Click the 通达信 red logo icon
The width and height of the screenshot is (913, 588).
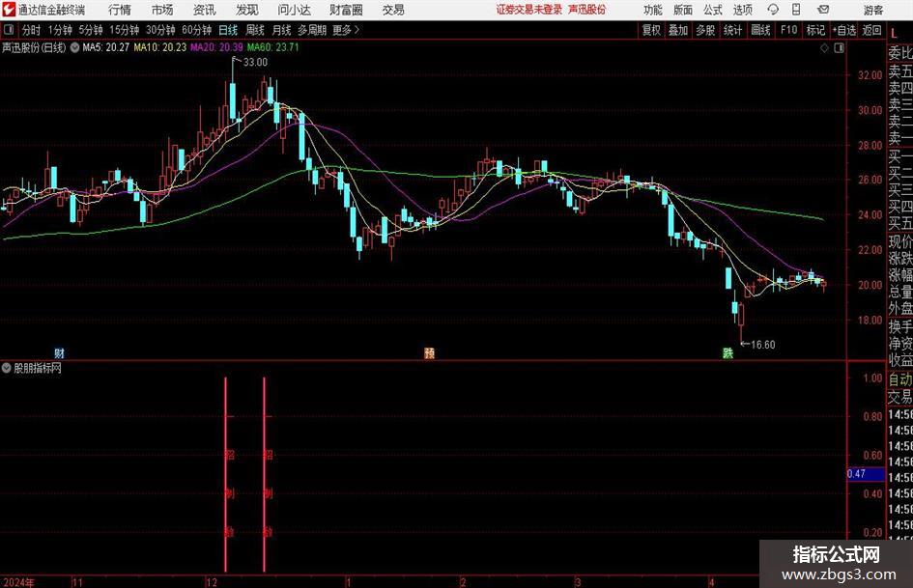(x=10, y=10)
